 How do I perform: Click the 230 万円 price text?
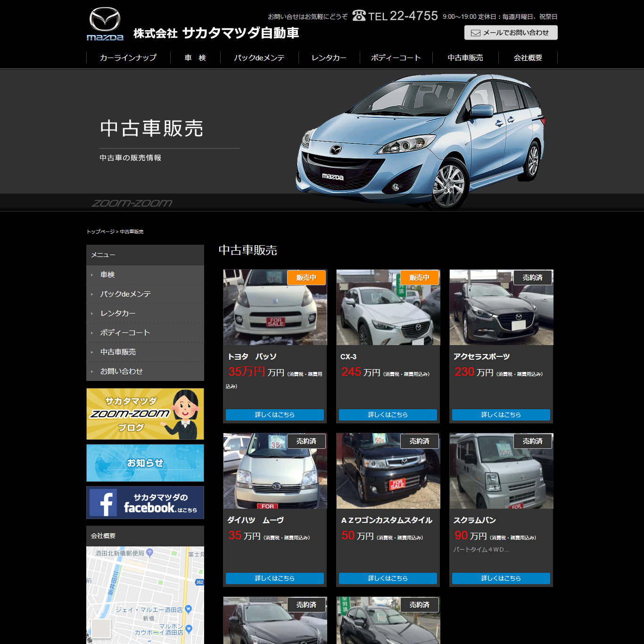point(474,372)
